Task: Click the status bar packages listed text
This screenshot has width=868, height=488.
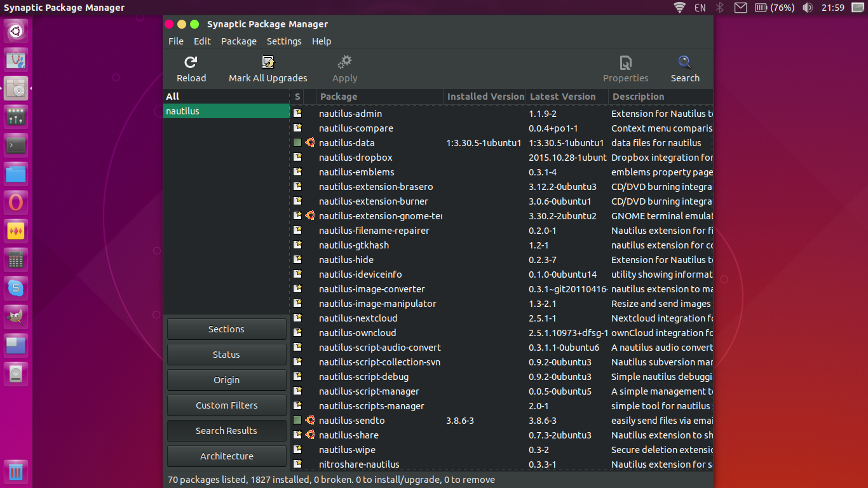Action: pos(331,480)
